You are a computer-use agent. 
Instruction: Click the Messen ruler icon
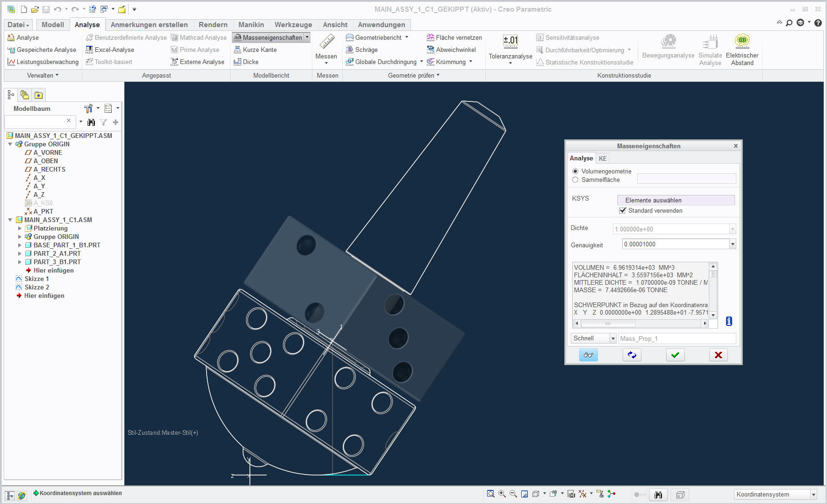[x=326, y=43]
